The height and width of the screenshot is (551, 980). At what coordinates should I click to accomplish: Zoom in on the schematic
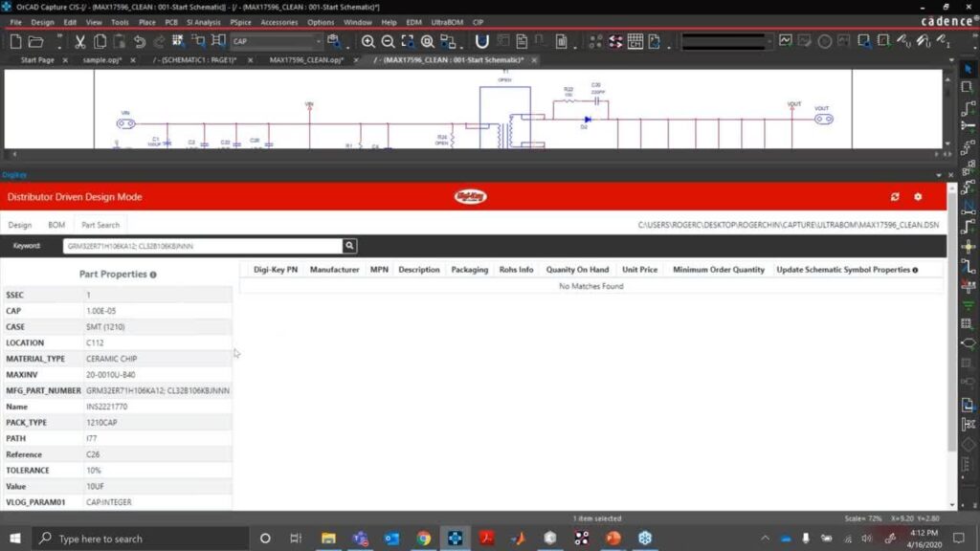(x=367, y=42)
